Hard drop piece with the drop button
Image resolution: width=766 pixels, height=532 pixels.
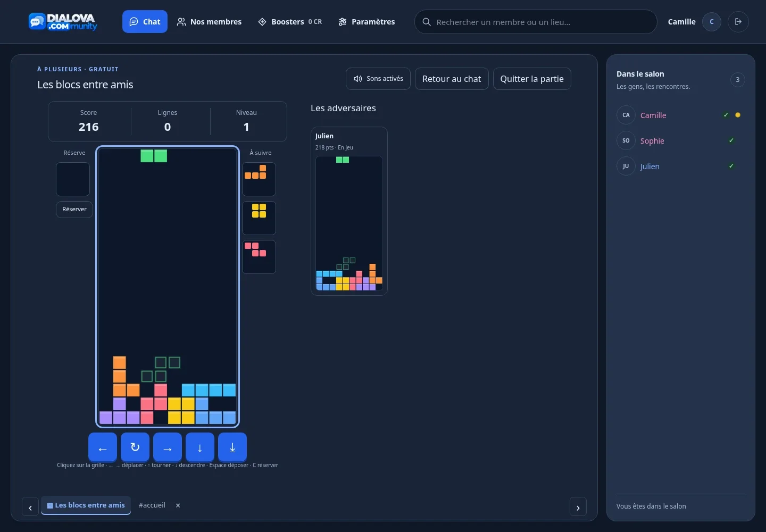[x=232, y=447]
